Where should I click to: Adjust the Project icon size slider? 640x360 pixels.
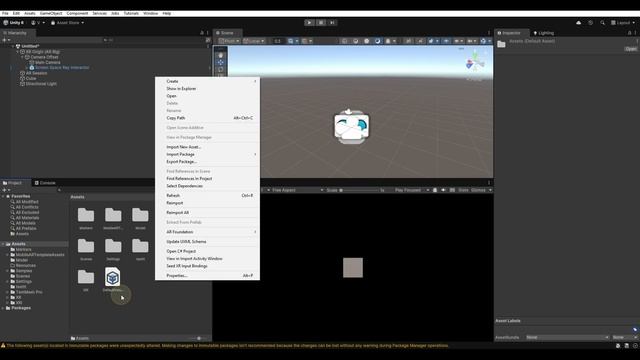199,338
